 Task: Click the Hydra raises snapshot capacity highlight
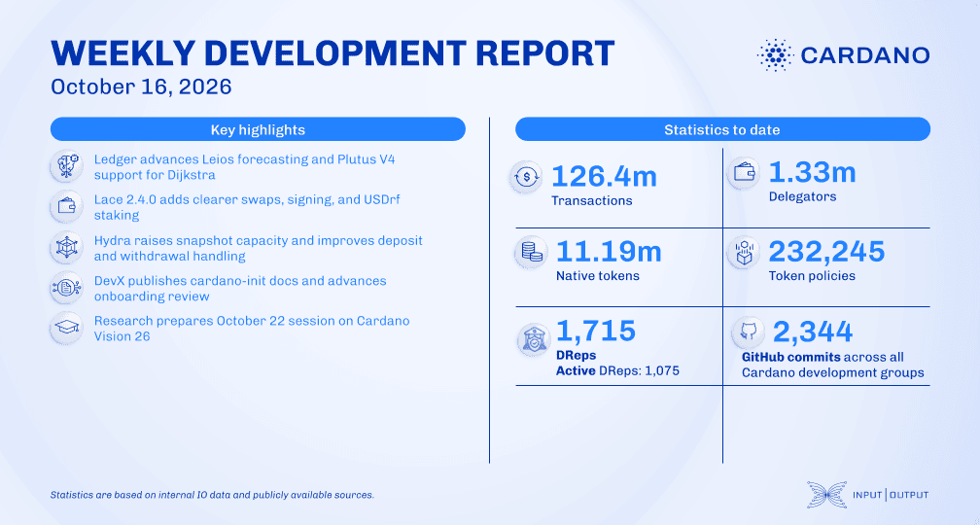[x=259, y=248]
